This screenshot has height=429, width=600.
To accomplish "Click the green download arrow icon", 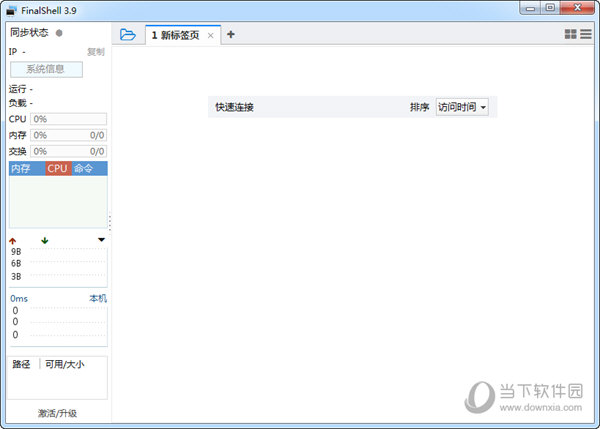I will coord(44,240).
